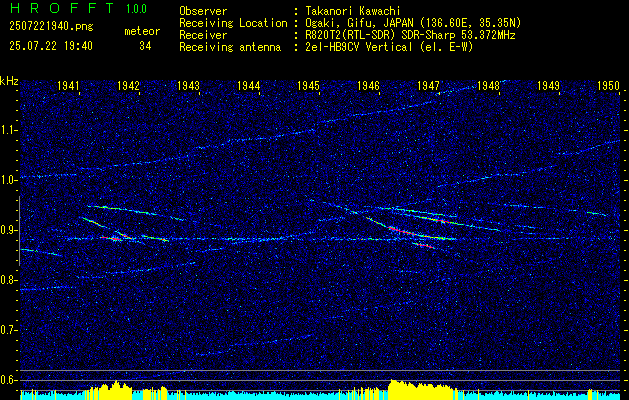Click the Observer label
The width and height of the screenshot is (629, 400).
pos(203,12)
